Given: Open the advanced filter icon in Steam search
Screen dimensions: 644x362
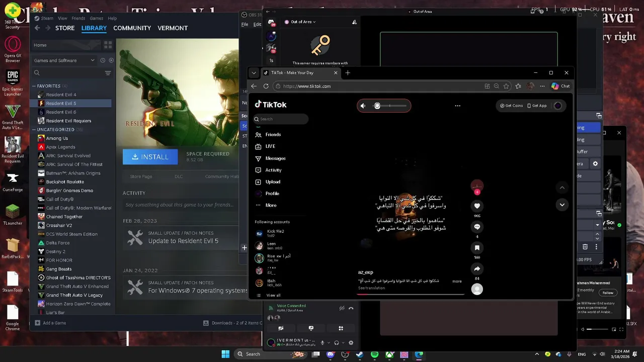Looking at the screenshot, I should 108,73.
